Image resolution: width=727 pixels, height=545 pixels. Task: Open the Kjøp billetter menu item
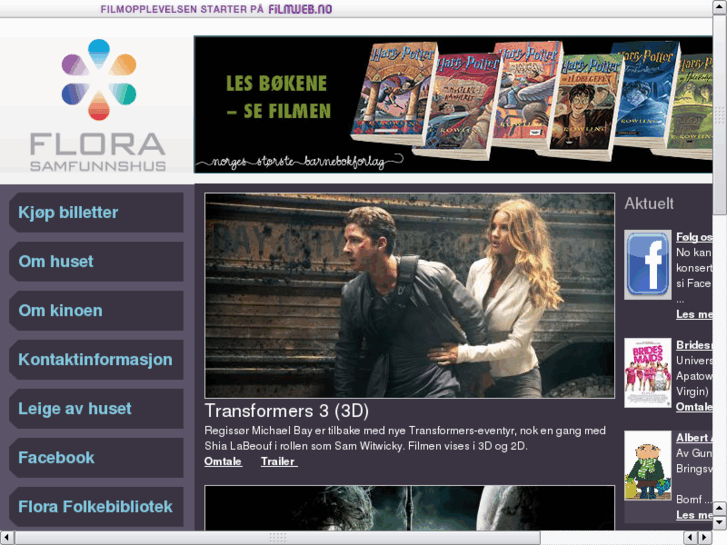(96, 212)
